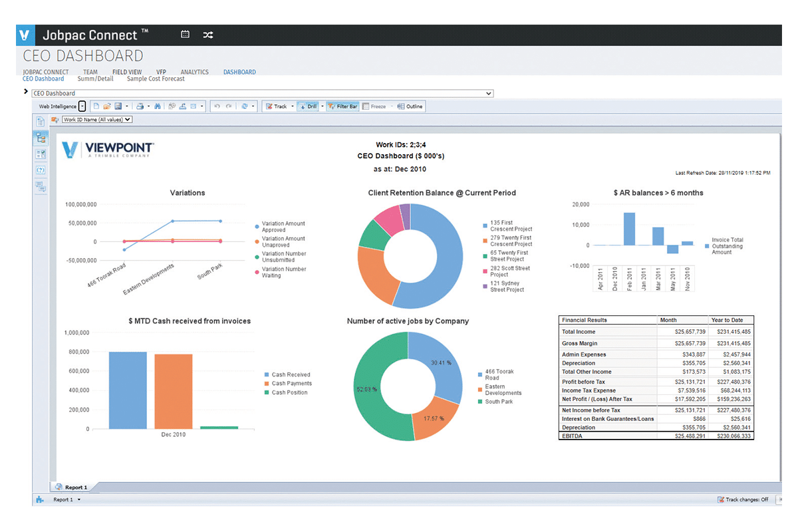Click the EBITDA row label
798x532 pixels.
coord(572,436)
